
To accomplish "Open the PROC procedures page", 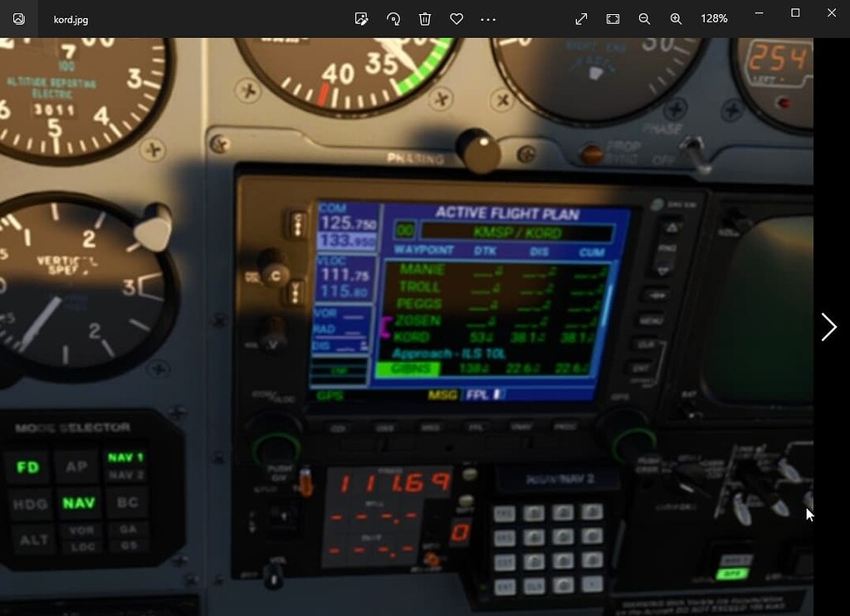I will [563, 425].
